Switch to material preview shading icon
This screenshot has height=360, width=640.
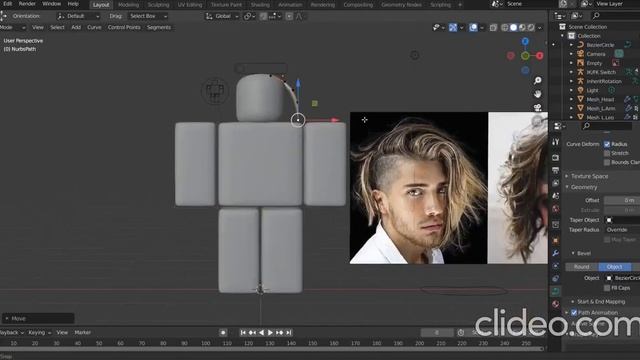point(522,27)
